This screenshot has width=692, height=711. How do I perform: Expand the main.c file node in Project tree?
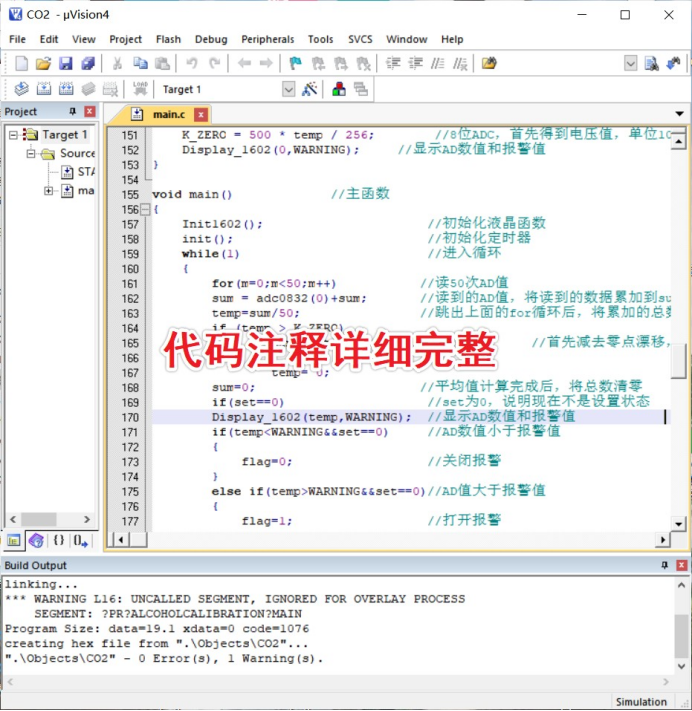(48, 190)
